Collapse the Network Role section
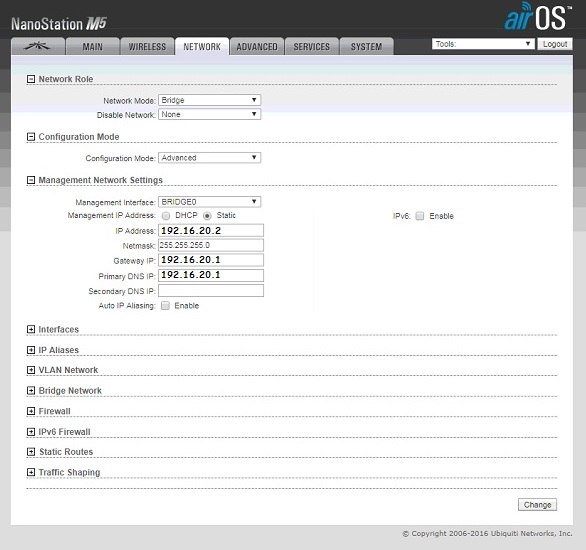This screenshot has width=586, height=550. (31, 79)
